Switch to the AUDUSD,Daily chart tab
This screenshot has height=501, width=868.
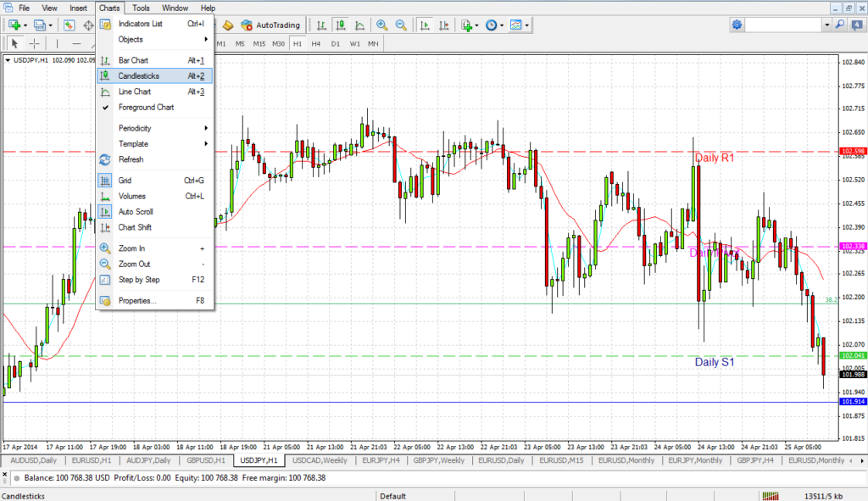pos(33,460)
